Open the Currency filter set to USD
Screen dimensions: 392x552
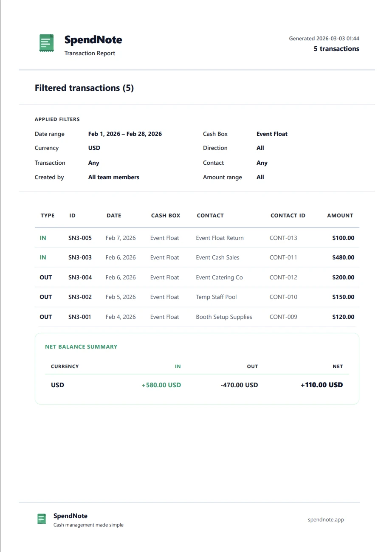coord(94,148)
